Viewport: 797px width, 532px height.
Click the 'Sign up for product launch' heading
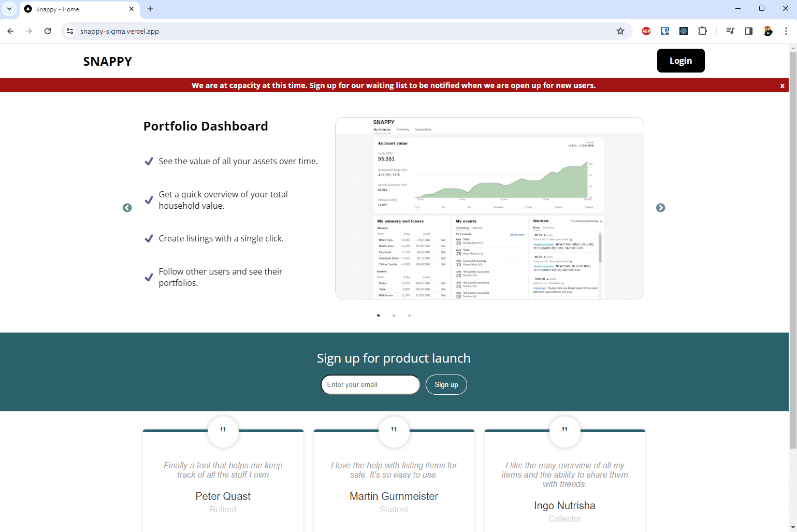tap(394, 358)
